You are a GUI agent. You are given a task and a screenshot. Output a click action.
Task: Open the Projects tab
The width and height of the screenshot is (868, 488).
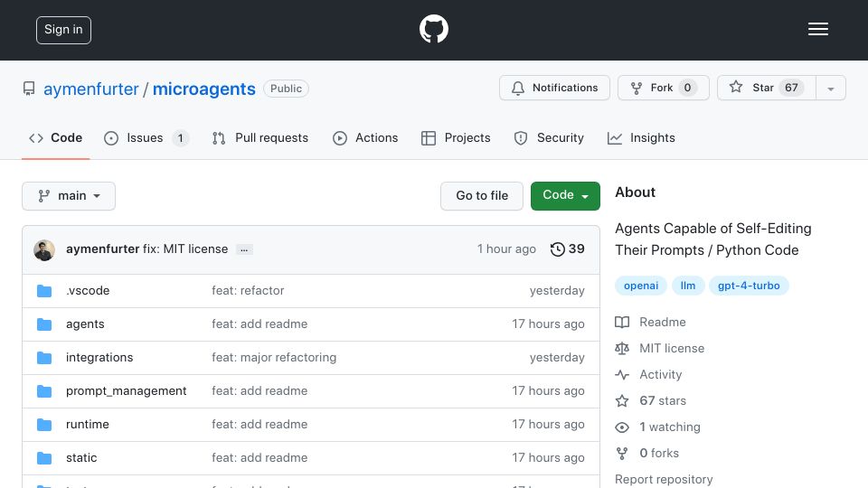(x=456, y=137)
